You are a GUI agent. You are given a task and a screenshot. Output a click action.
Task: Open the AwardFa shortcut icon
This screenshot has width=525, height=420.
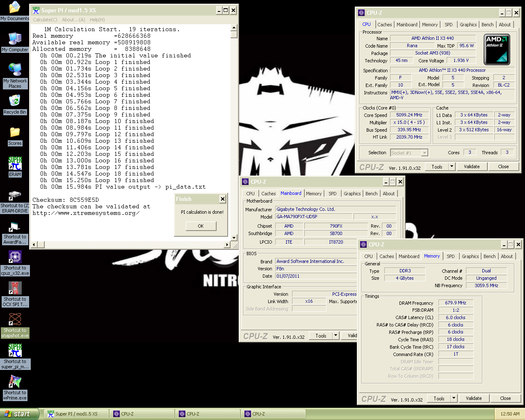point(15,232)
